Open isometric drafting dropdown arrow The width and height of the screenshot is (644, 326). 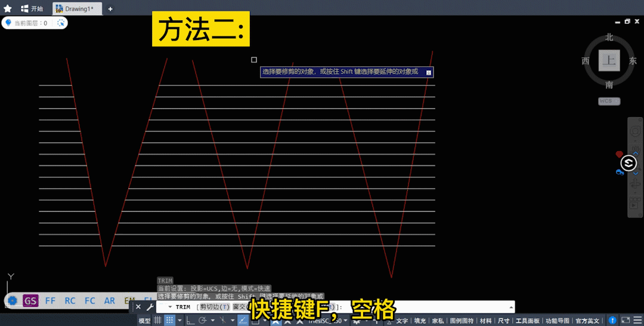click(x=233, y=320)
